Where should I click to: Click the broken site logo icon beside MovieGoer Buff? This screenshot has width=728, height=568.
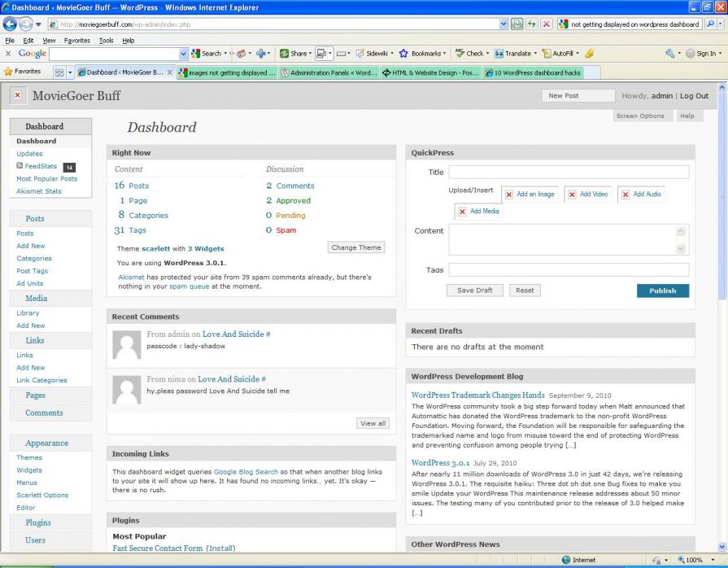[x=18, y=95]
